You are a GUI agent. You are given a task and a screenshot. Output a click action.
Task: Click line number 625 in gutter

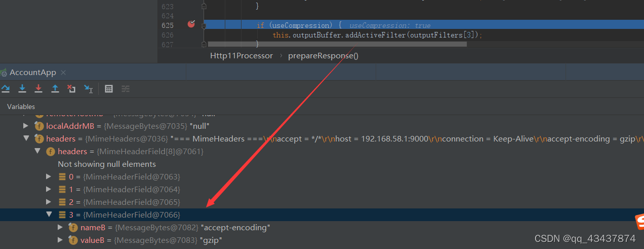point(168,25)
